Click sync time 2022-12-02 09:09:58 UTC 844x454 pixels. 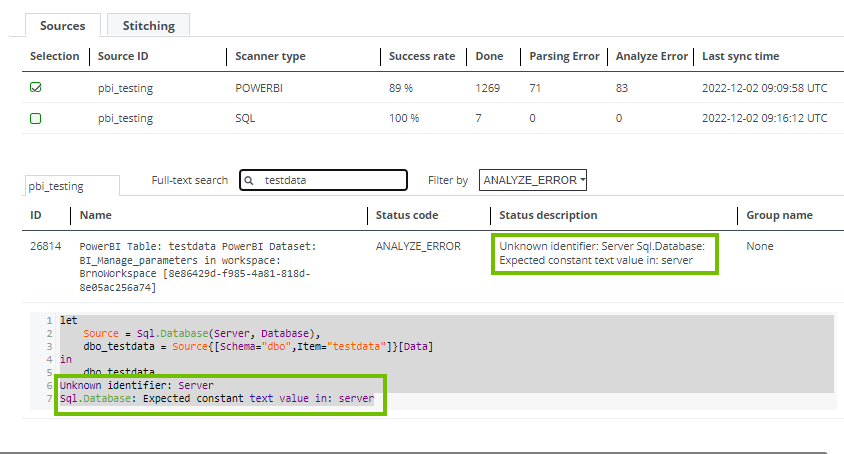pos(764,88)
